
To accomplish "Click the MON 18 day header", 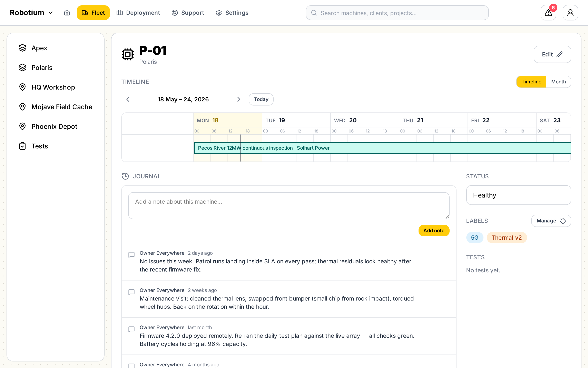I will [x=227, y=120].
